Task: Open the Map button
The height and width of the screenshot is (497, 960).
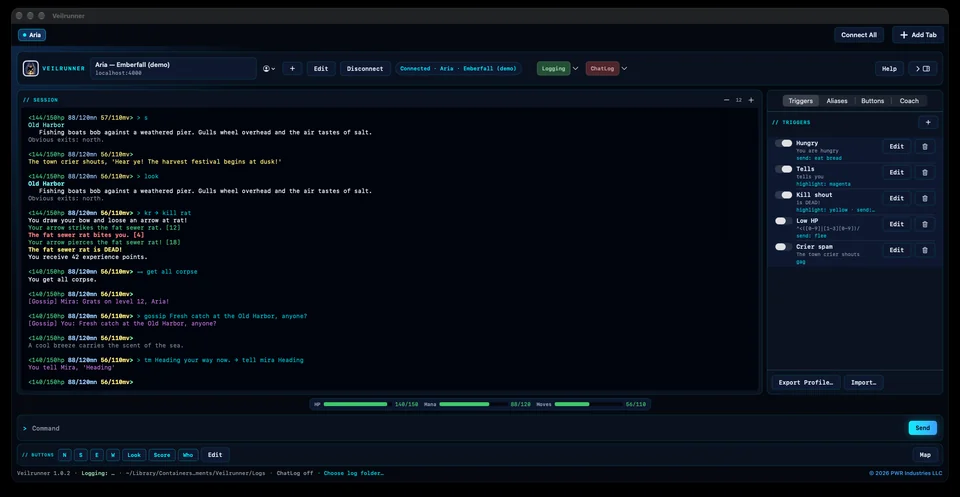Action: pos(925,455)
